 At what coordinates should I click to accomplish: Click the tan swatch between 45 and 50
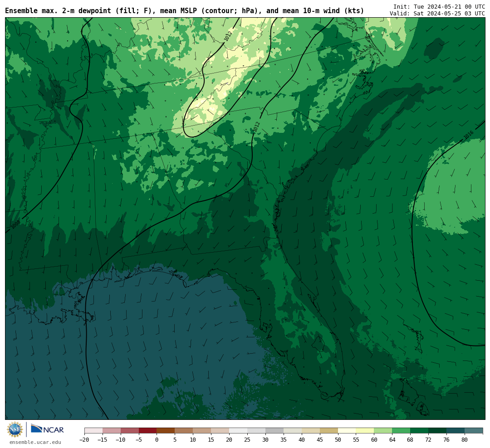pyautogui.click(x=329, y=431)
